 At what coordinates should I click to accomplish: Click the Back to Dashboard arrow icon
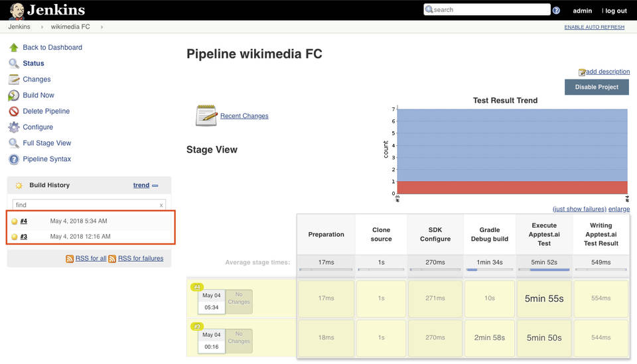[x=14, y=48]
